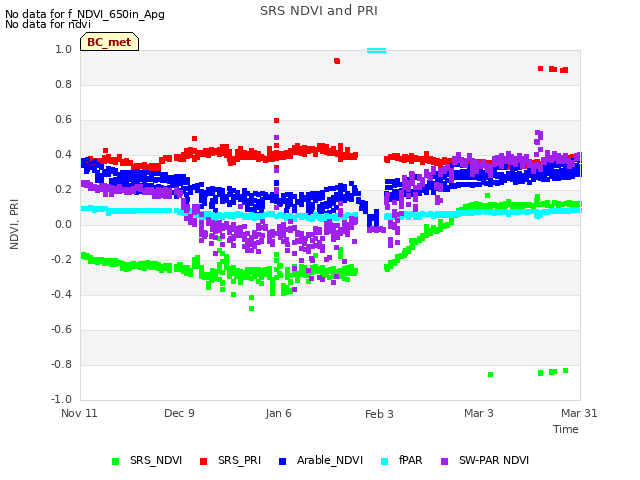Click the -0.2 y-axis tick label
Viewport: 640px width, 480px height.
pos(61,260)
